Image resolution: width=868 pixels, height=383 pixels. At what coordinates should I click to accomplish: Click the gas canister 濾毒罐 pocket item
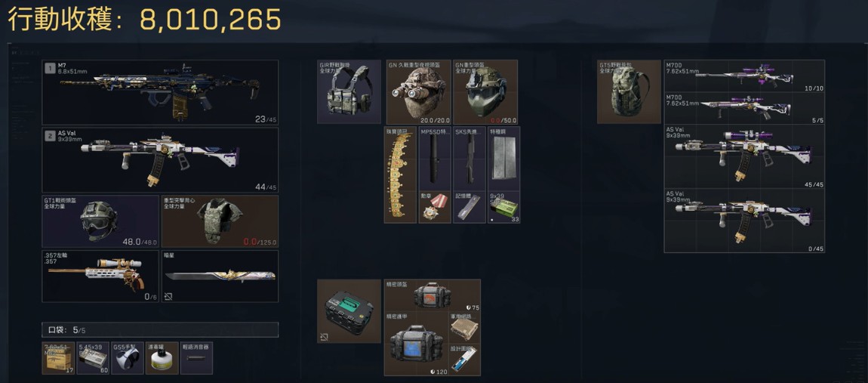point(162,358)
